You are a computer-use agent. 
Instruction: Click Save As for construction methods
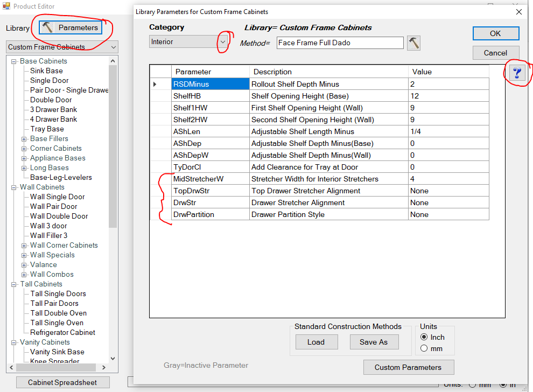pyautogui.click(x=373, y=342)
